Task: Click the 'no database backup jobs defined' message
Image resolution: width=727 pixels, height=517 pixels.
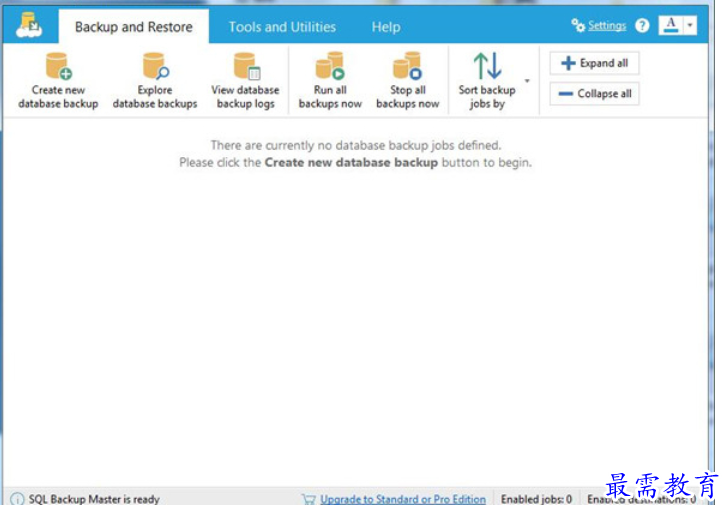Action: click(x=356, y=146)
